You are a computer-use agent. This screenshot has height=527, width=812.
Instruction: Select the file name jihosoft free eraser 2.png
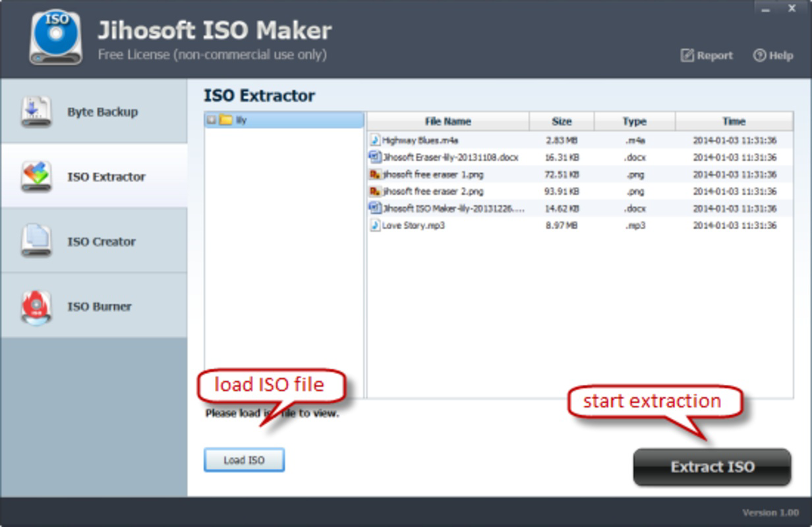coord(433,191)
